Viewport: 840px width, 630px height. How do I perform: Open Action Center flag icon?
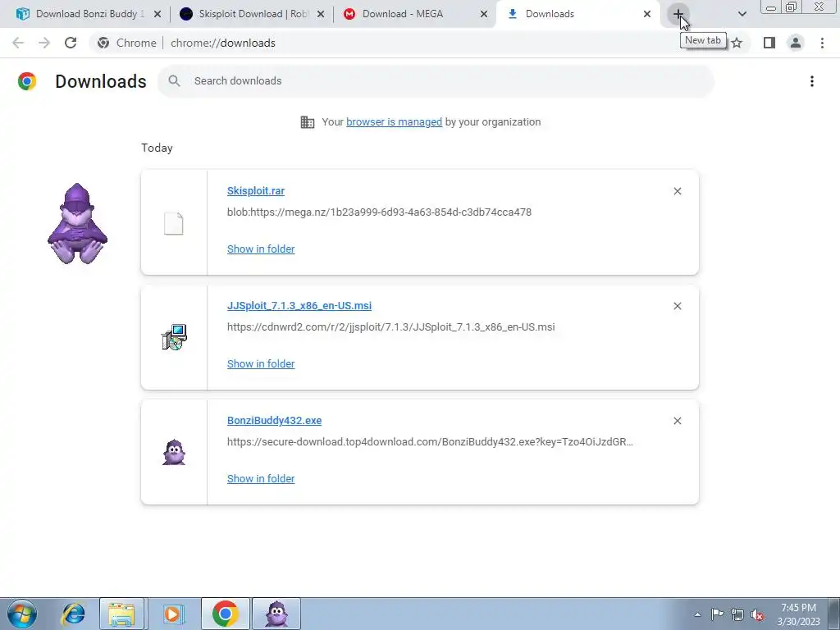click(x=717, y=614)
